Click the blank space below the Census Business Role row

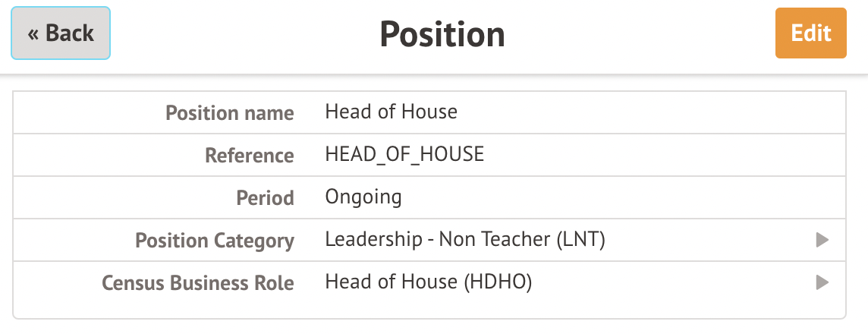429,310
